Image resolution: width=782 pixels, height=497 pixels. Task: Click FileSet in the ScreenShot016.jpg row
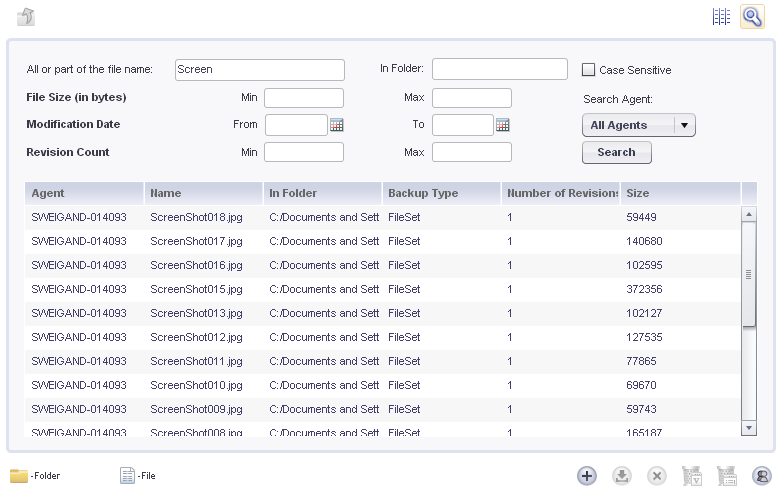click(x=404, y=265)
